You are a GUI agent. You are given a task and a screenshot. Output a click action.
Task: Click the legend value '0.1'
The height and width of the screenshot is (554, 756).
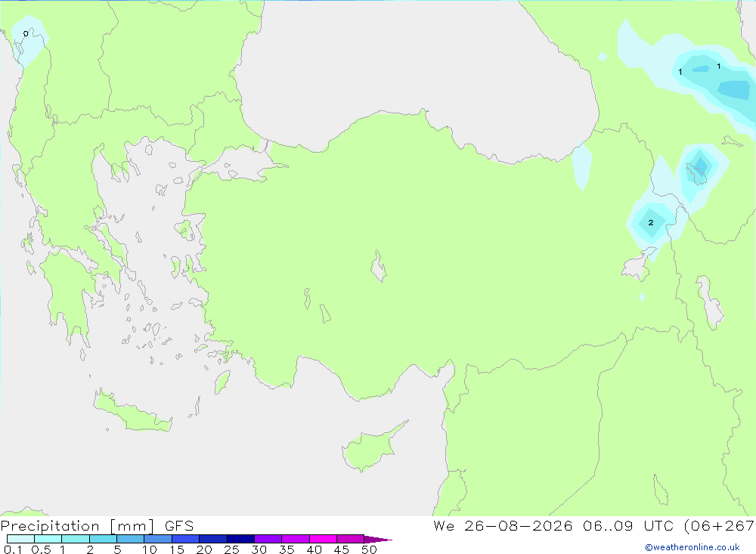coord(13,549)
